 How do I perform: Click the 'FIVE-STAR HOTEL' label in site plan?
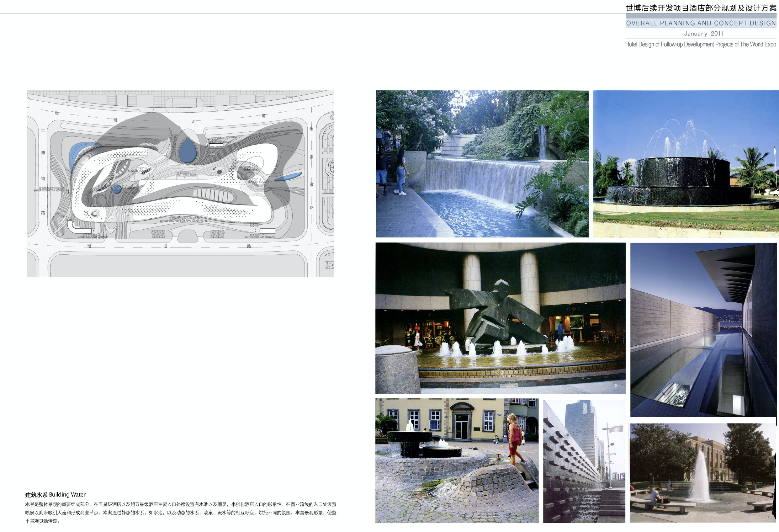187,175
